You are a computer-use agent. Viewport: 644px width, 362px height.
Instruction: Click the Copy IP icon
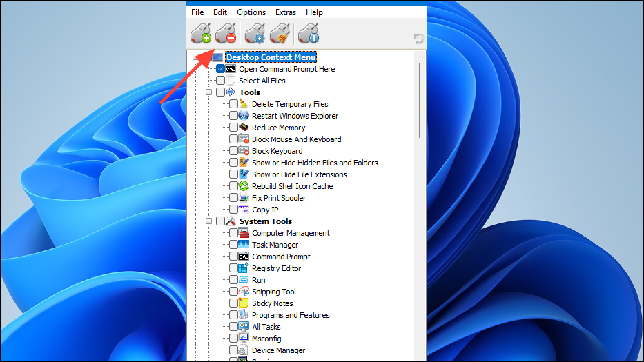244,210
